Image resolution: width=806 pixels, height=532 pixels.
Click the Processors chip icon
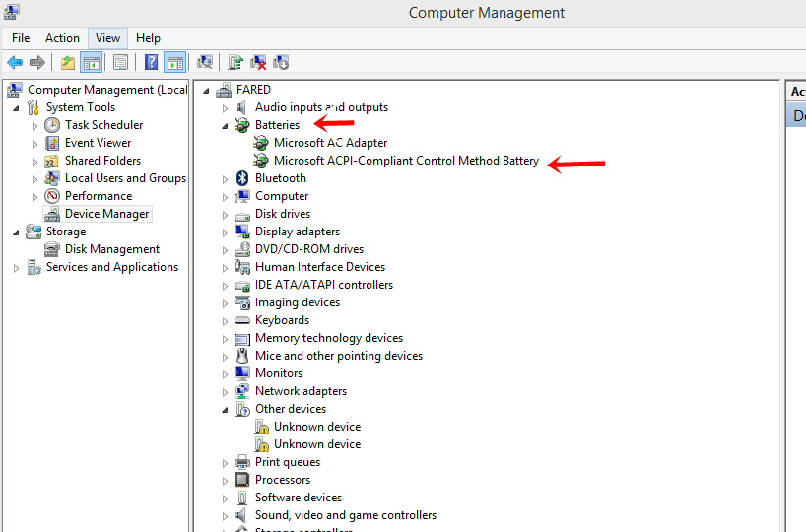click(242, 480)
